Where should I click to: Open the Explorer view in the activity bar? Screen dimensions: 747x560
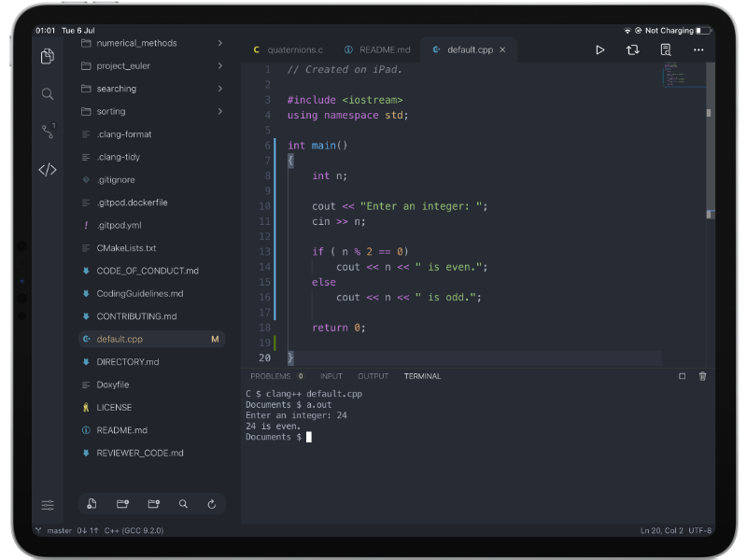[x=48, y=56]
